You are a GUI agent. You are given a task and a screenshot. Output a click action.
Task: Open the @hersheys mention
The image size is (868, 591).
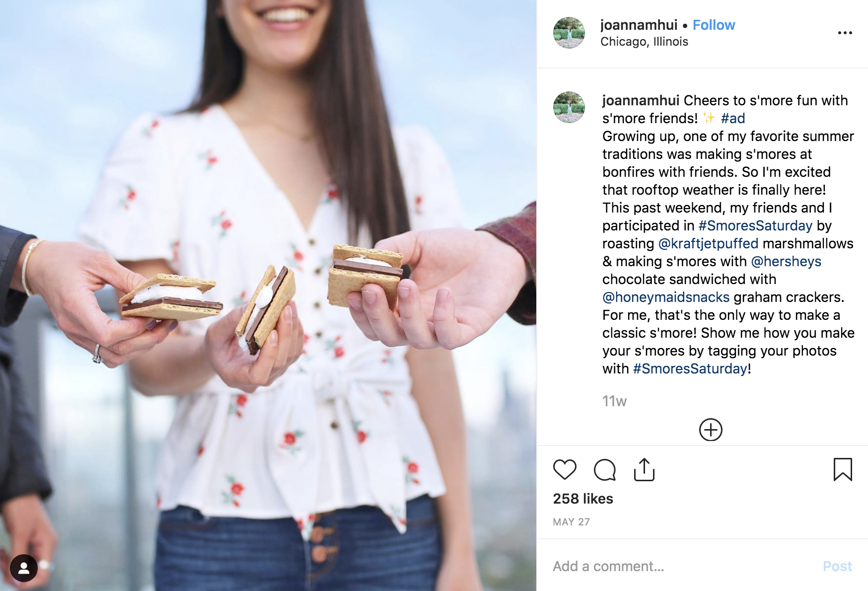click(786, 261)
